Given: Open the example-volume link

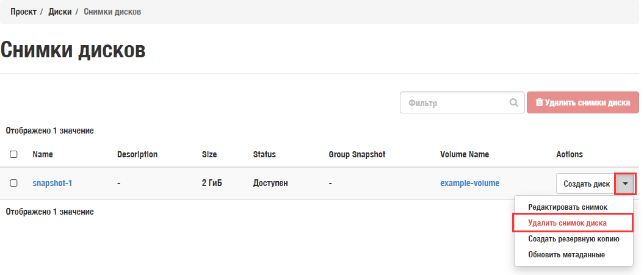Looking at the screenshot, I should [469, 183].
